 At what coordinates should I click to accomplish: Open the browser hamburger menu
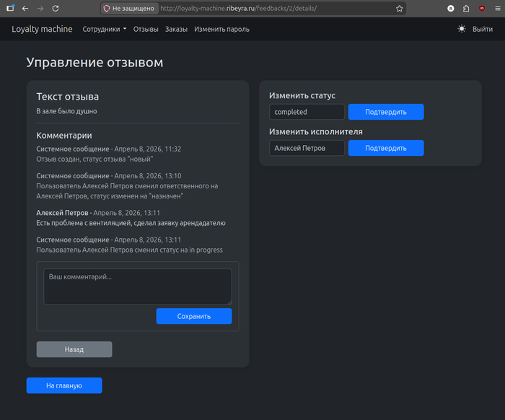click(x=496, y=9)
